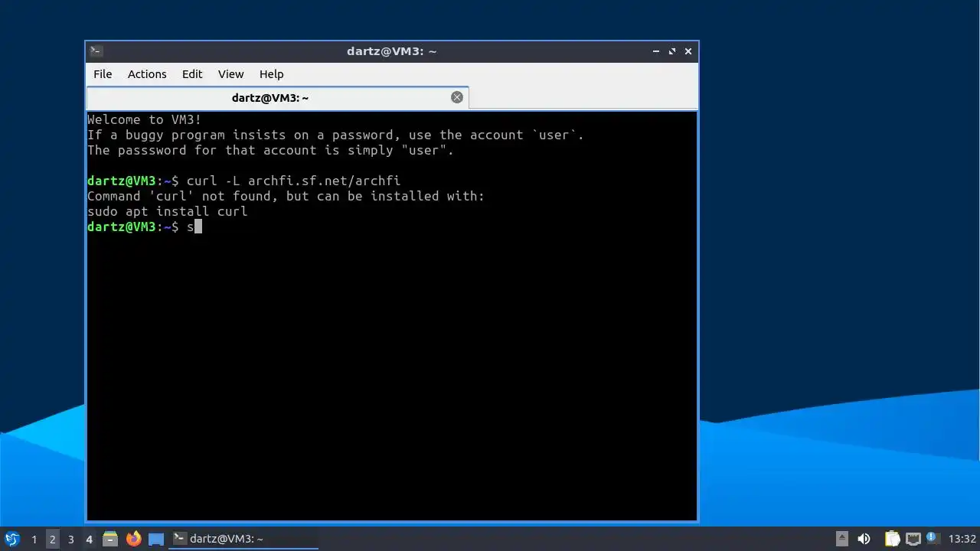Screen dimensions: 980x551
Task: Click the 'sudo apt install curl' line
Action: tap(168, 211)
